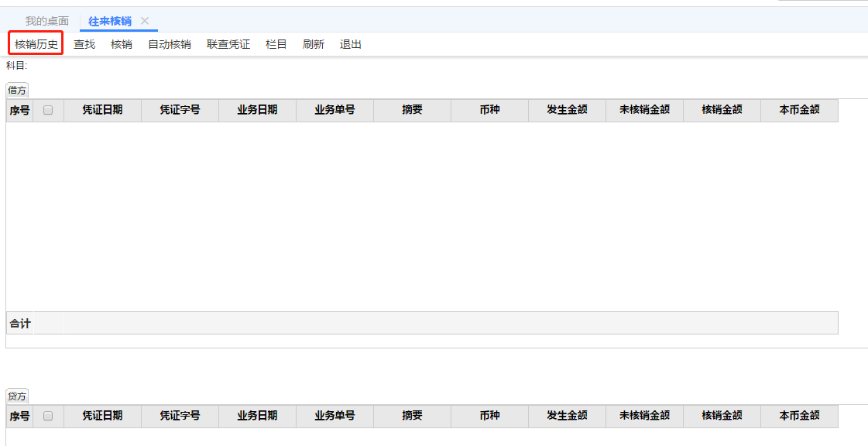Screen dimensions: 868x446
Task: Click 联查凭证 in the toolbar
Action: pyautogui.click(x=228, y=44)
